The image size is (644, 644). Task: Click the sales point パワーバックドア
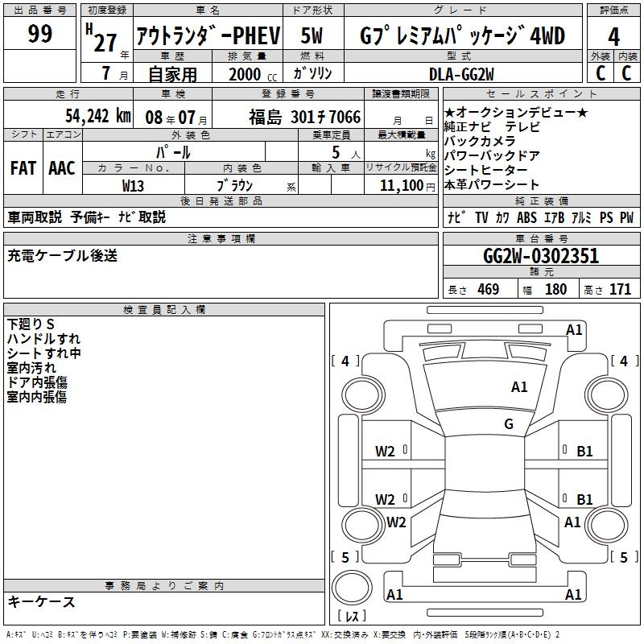[x=492, y=155]
